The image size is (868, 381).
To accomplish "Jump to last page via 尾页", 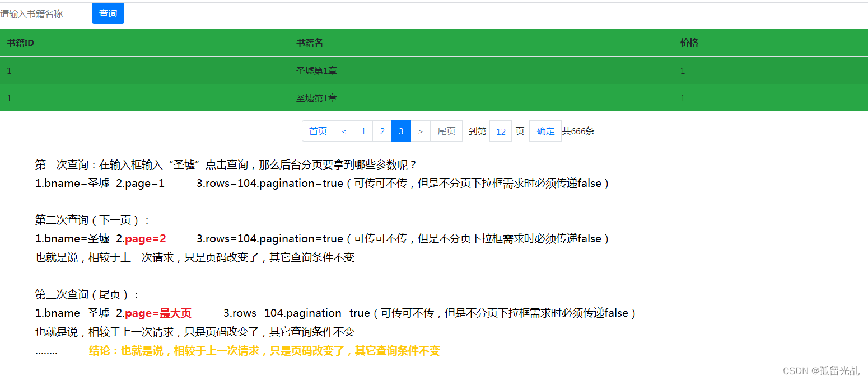I will click(x=446, y=131).
